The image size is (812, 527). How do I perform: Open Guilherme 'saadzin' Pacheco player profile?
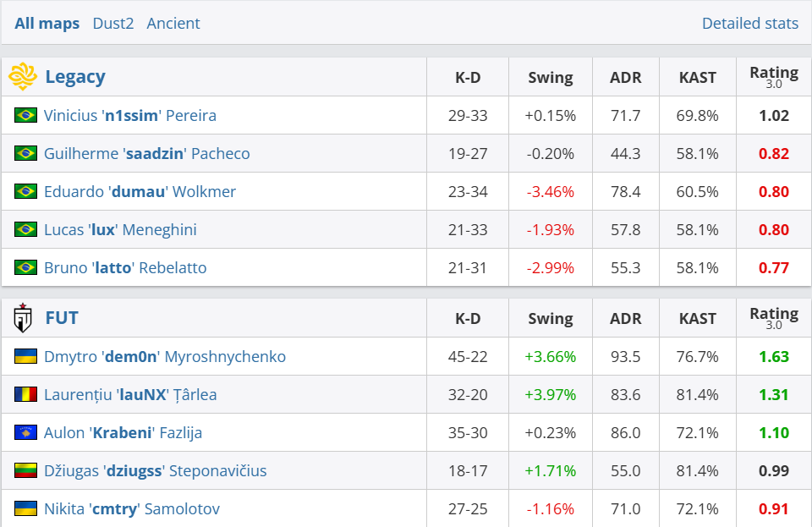[146, 153]
